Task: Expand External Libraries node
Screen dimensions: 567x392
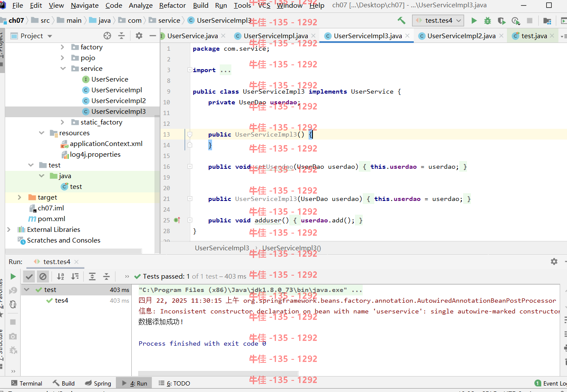Action: pyautogui.click(x=9, y=229)
